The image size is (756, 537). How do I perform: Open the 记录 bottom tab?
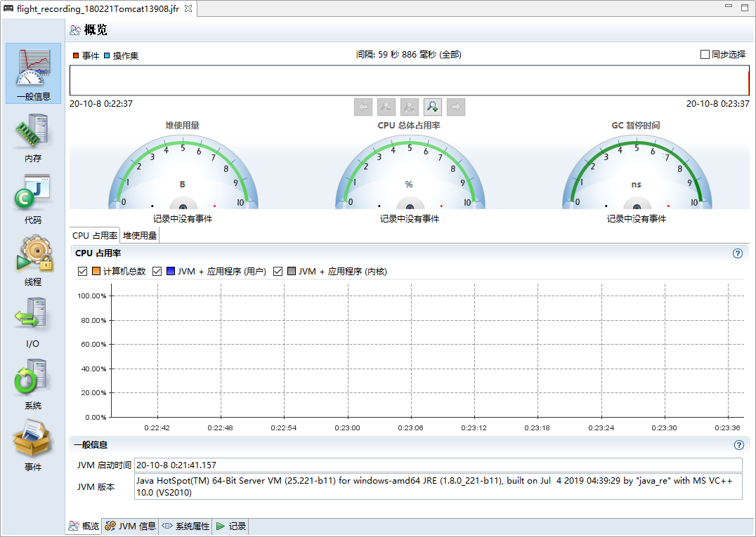click(x=231, y=526)
